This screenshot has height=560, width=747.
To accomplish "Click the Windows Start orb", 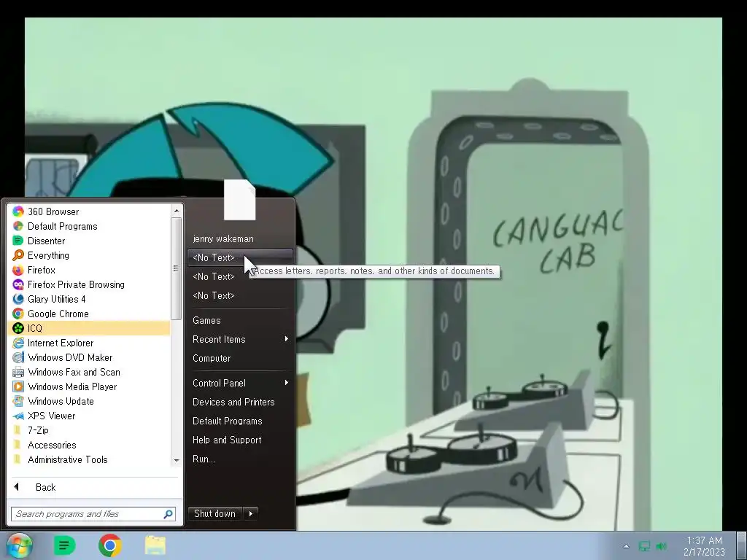I will (19, 545).
